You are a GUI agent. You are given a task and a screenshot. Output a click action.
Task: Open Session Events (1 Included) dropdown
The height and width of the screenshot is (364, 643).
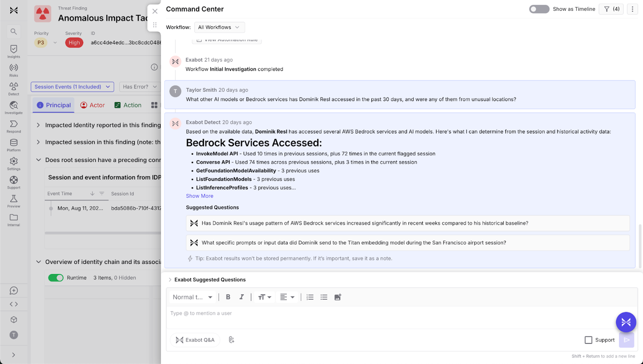pos(72,87)
